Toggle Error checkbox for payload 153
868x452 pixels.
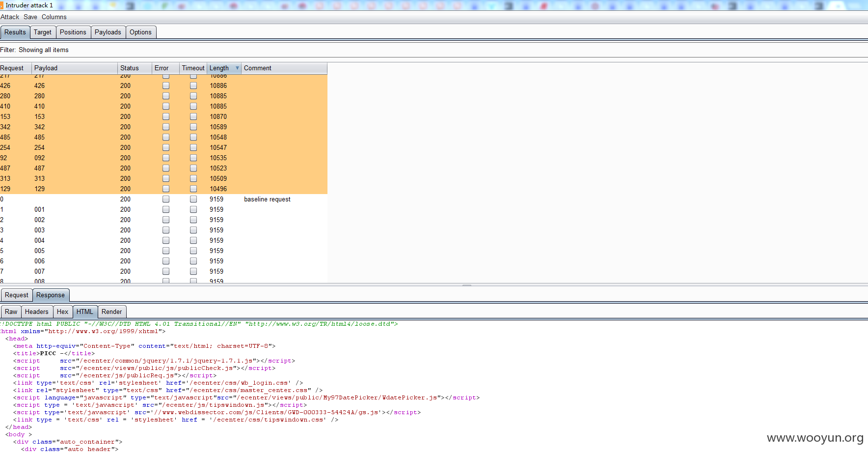(x=166, y=117)
